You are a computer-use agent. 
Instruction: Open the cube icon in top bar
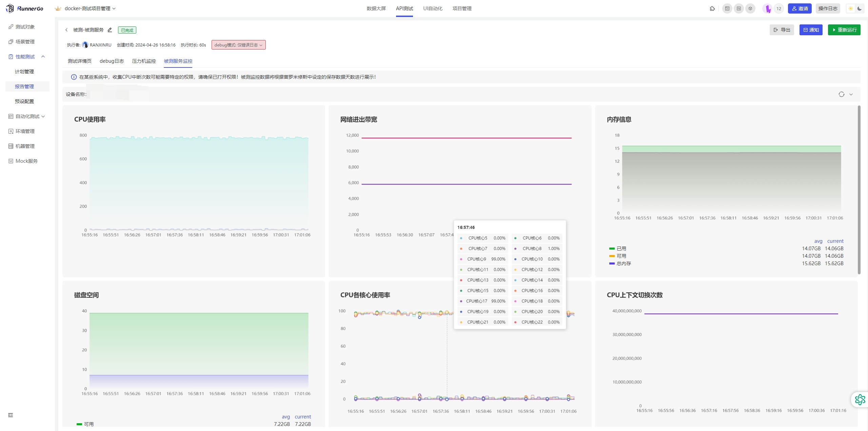tap(750, 8)
